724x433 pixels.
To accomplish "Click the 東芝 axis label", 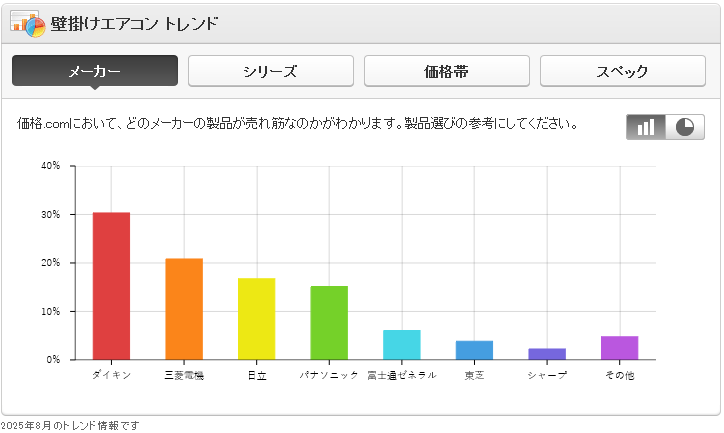I will tap(474, 375).
